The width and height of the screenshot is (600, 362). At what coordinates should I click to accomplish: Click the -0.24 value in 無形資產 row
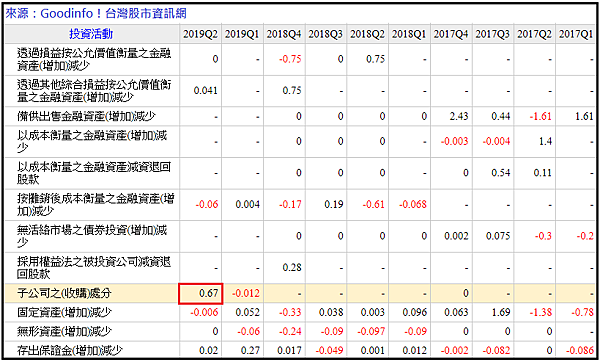click(x=290, y=331)
